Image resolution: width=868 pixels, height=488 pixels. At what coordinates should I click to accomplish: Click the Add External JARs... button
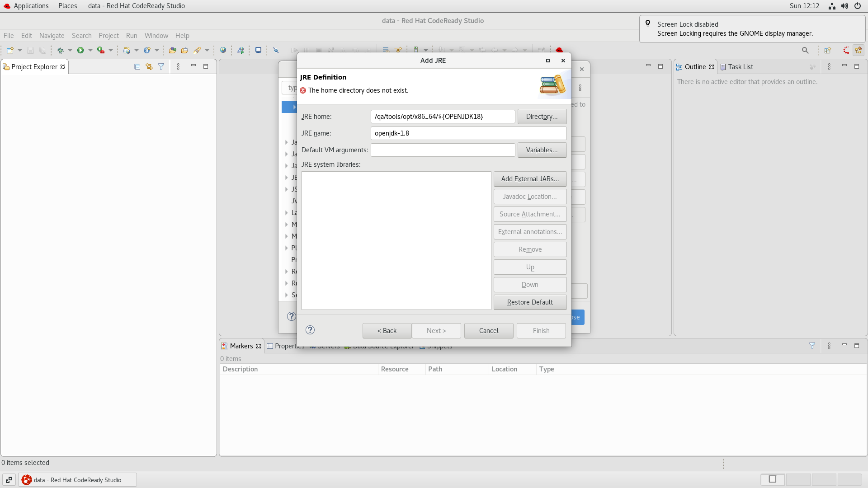(530, 179)
